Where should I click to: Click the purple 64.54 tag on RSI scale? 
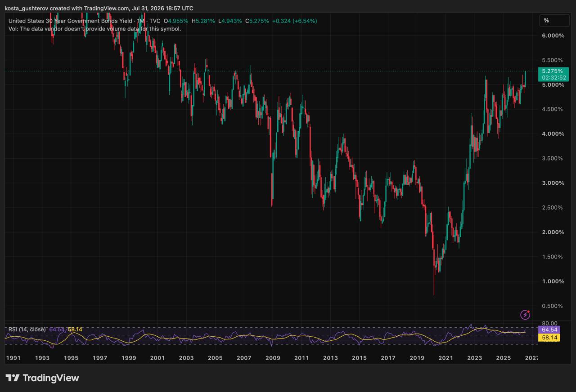click(549, 330)
